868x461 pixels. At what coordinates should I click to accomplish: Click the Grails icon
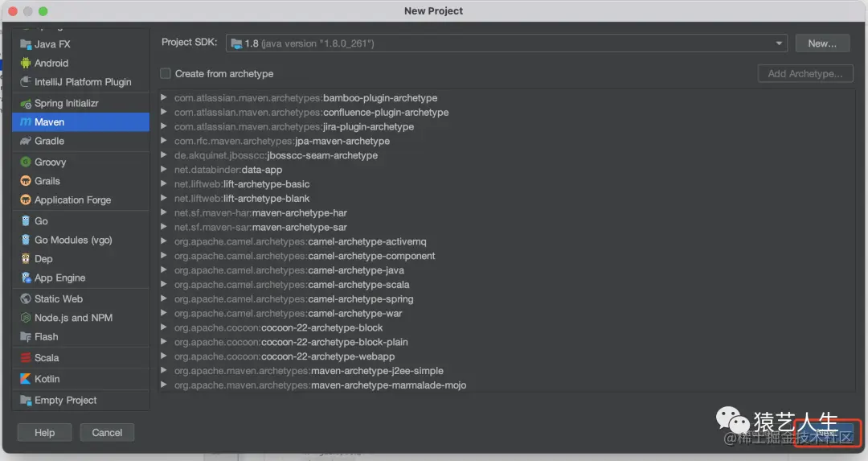tap(26, 181)
